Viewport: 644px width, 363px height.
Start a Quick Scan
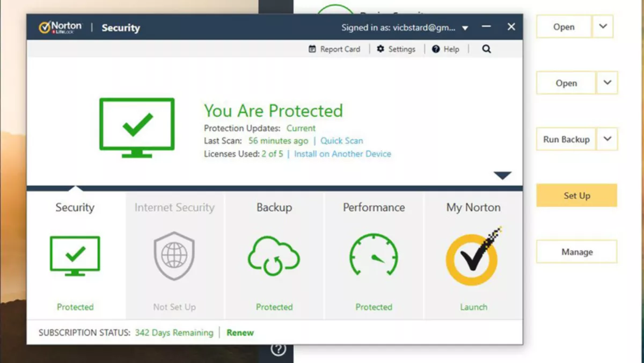coord(342,141)
